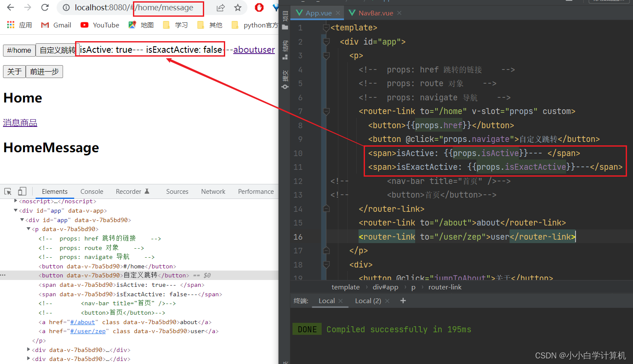Screen dimensions: 633x364
Task: Open the site information icon in address bar
Action: (x=66, y=8)
